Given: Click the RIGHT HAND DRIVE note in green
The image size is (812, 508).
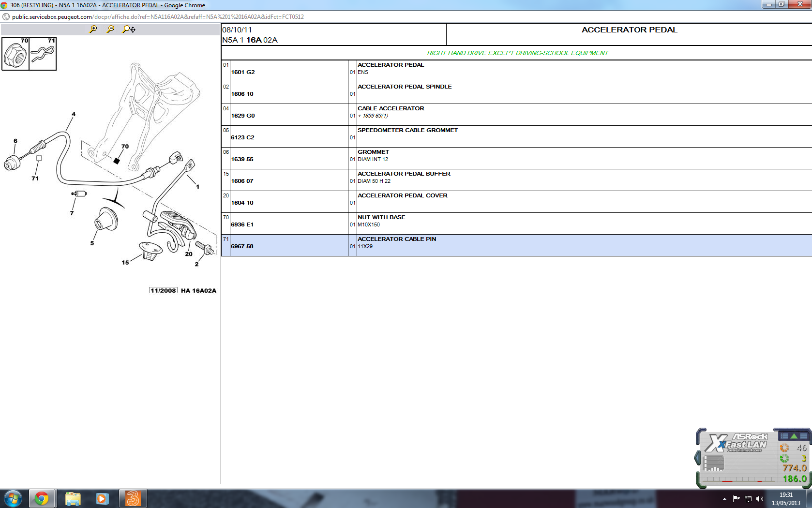Looking at the screenshot, I should pos(517,53).
